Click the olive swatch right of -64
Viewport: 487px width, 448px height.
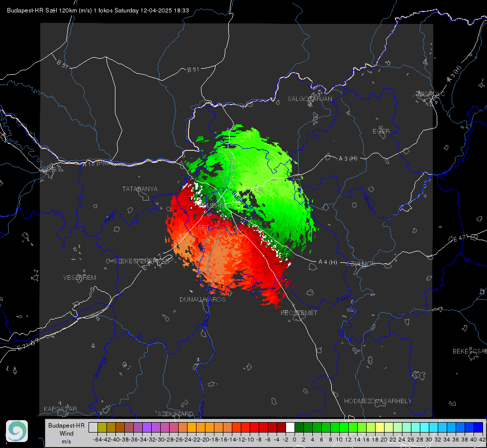pos(102,428)
